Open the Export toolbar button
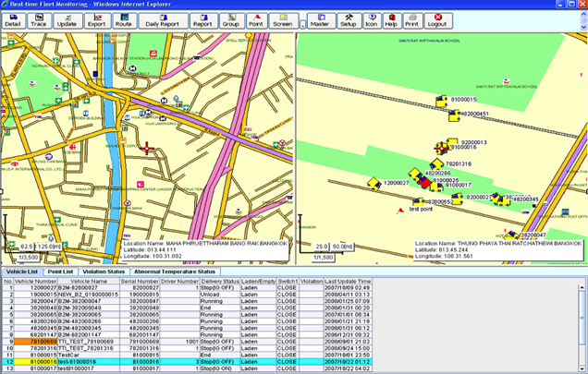 click(97, 20)
